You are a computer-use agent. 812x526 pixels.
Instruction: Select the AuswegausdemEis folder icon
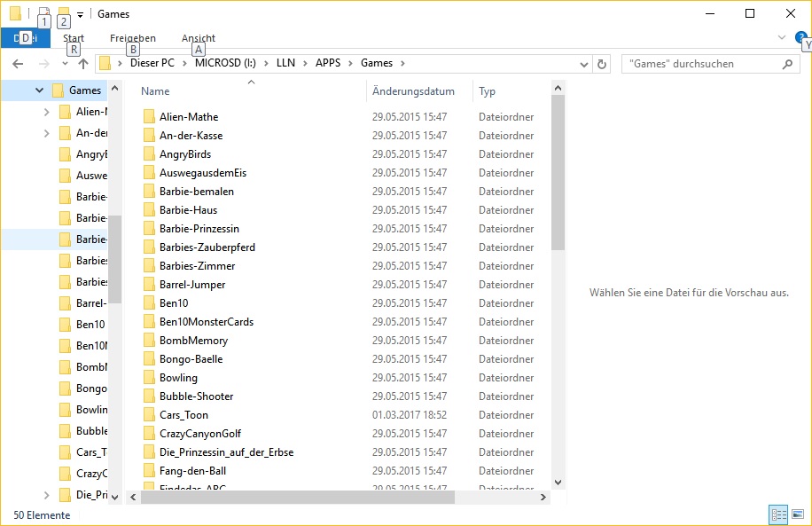(x=149, y=173)
